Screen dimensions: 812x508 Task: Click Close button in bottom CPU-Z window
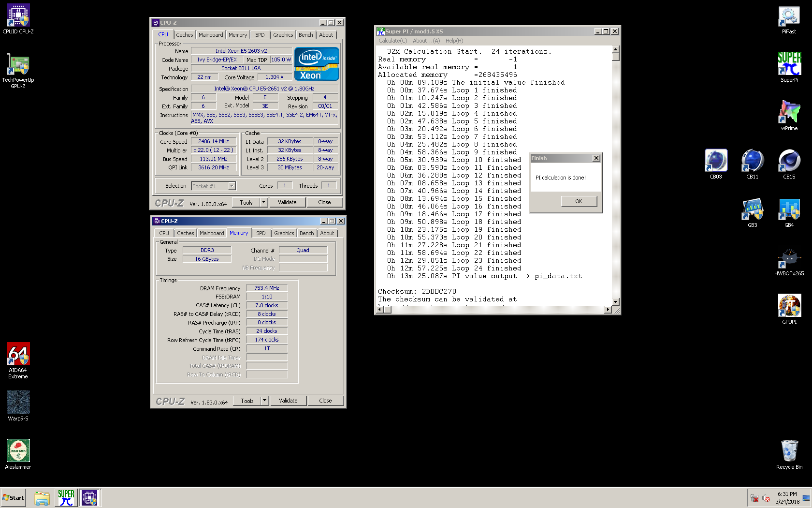(325, 401)
